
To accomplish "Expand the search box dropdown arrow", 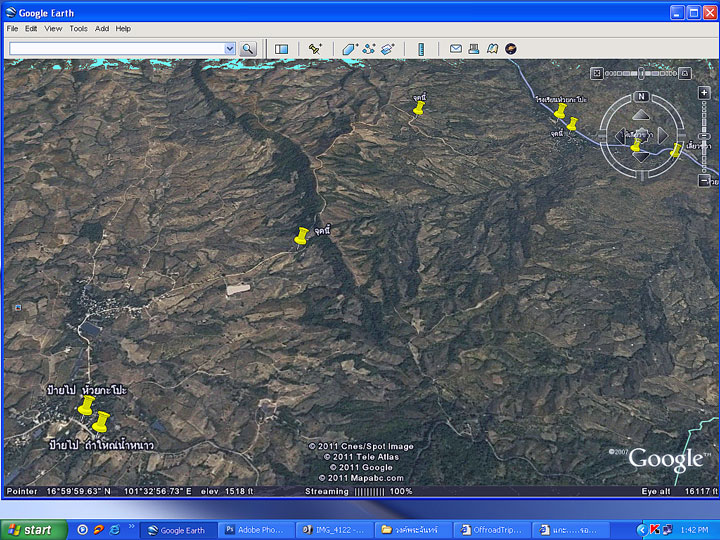I will (230, 48).
